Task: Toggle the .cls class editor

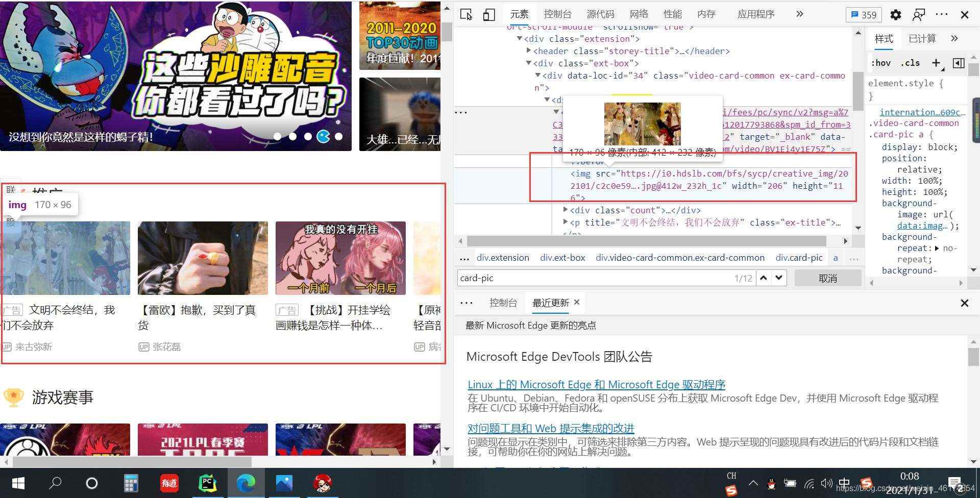Action: [x=910, y=63]
